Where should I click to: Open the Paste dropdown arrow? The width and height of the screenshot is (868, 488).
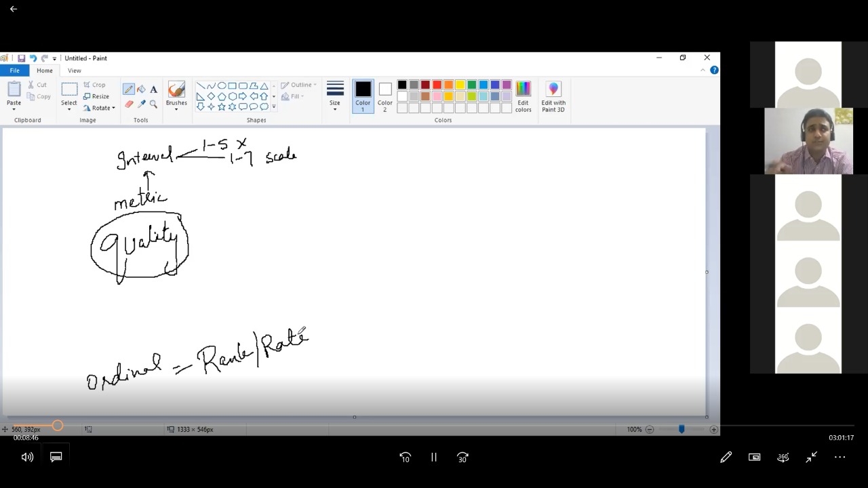click(x=14, y=110)
